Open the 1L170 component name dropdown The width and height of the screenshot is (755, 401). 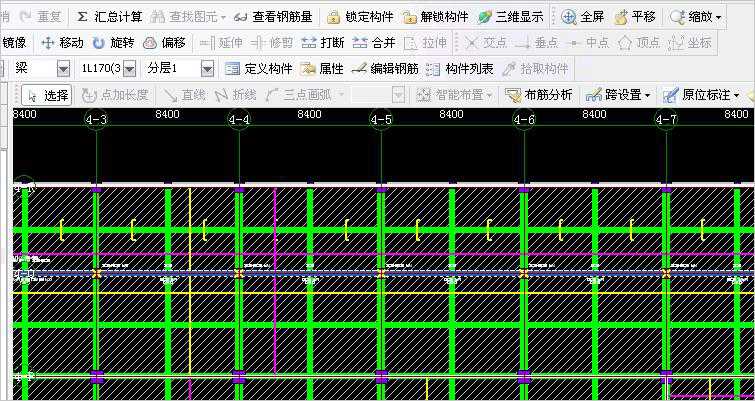pyautogui.click(x=129, y=69)
